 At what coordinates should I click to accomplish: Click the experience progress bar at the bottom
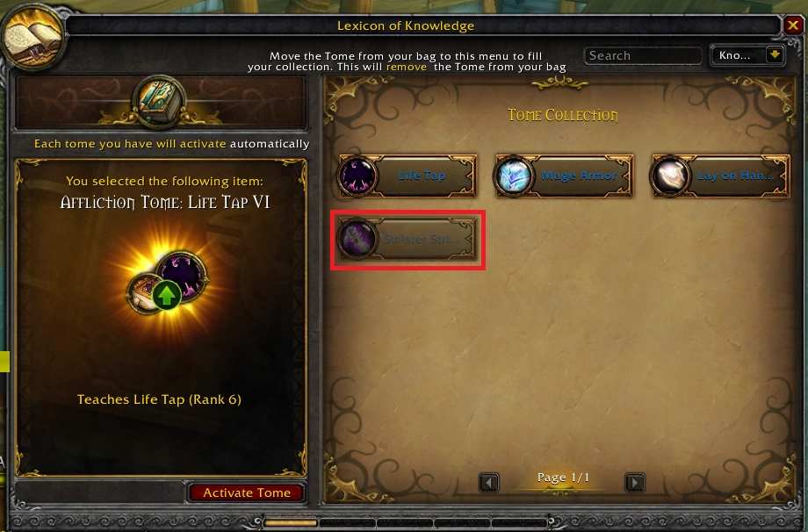click(x=405, y=522)
